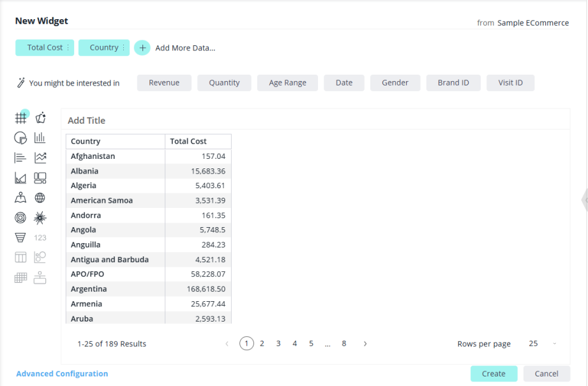Click the Add Title field
The height and width of the screenshot is (386, 588).
pos(87,121)
